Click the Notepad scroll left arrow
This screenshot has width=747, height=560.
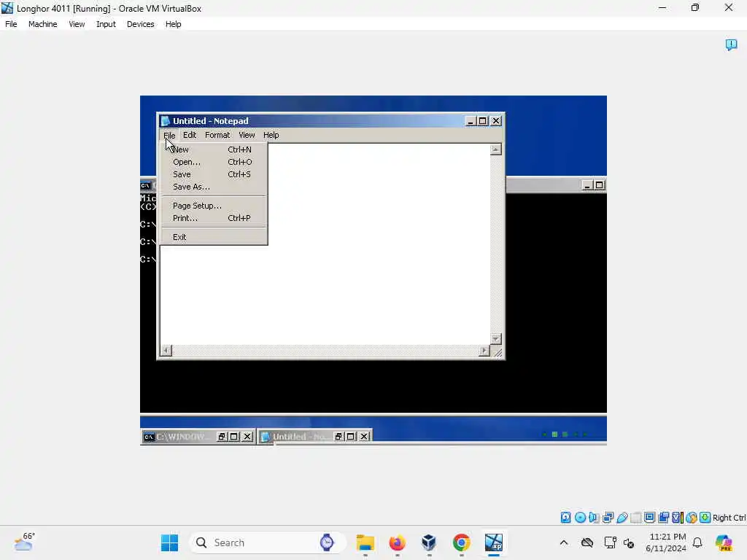tap(166, 351)
